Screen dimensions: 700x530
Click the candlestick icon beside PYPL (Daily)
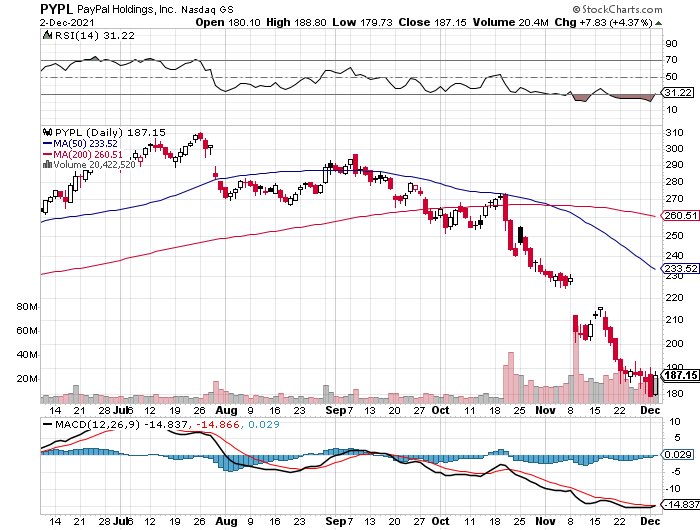pos(47,132)
